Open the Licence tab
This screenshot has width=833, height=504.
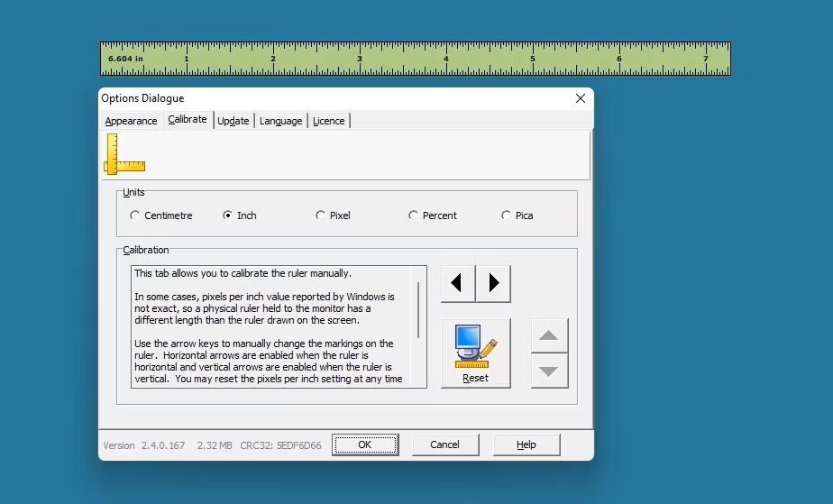[x=328, y=121]
